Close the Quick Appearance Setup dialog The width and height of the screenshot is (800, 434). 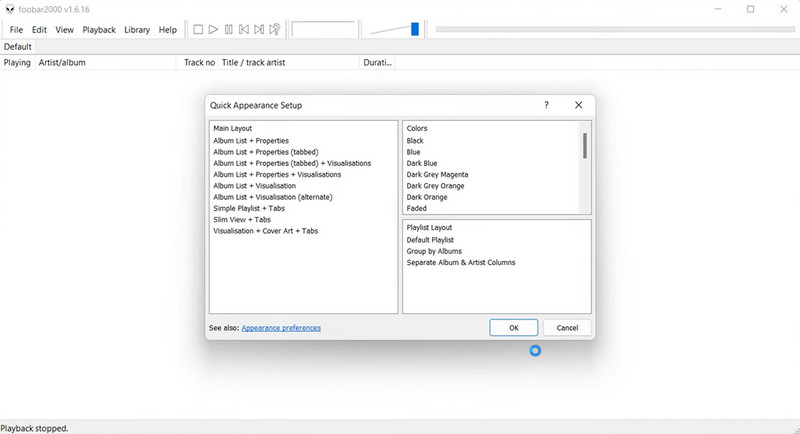579,105
